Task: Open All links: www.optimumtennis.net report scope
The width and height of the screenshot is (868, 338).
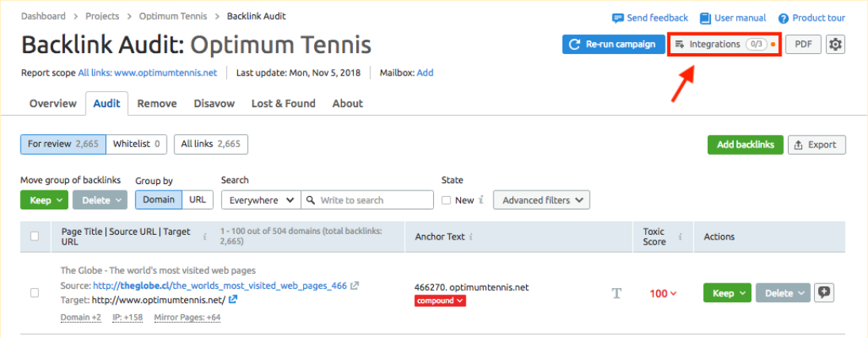Action: point(148,72)
